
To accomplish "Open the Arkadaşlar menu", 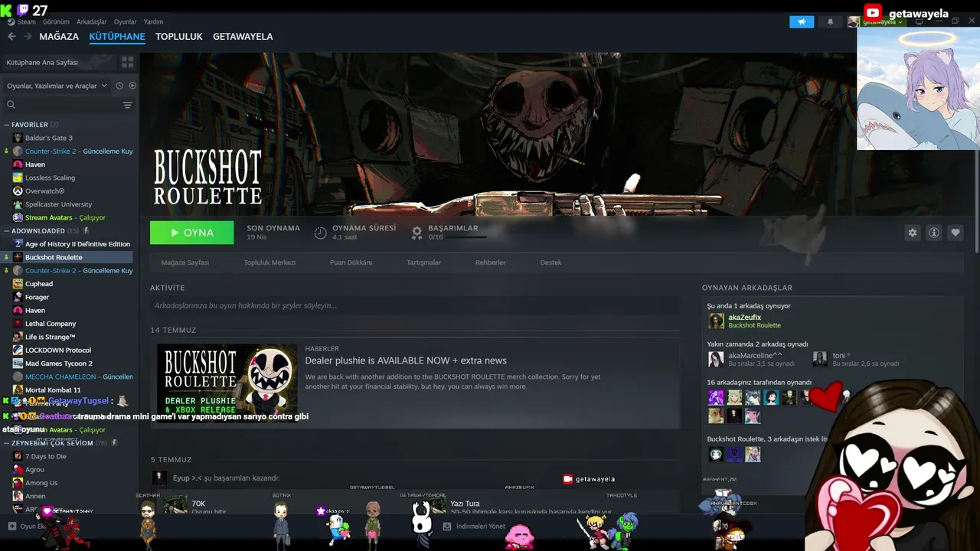I will tap(92, 21).
